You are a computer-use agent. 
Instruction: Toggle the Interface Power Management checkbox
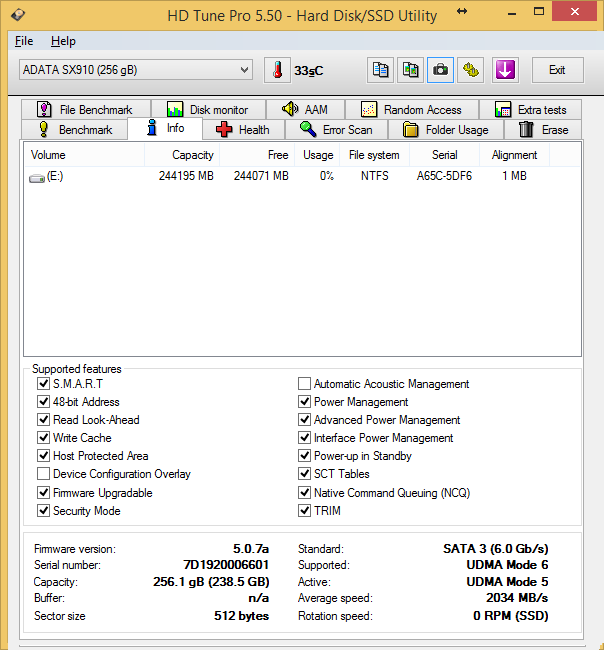coord(304,437)
